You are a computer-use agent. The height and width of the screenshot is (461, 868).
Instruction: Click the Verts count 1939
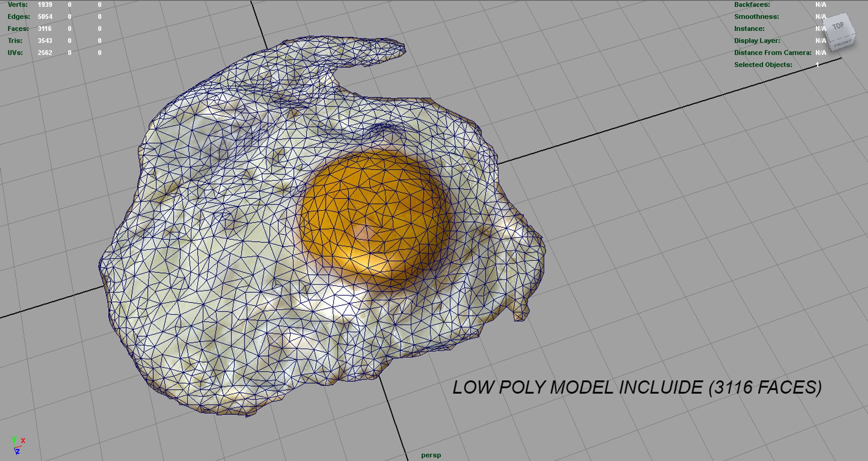click(45, 5)
